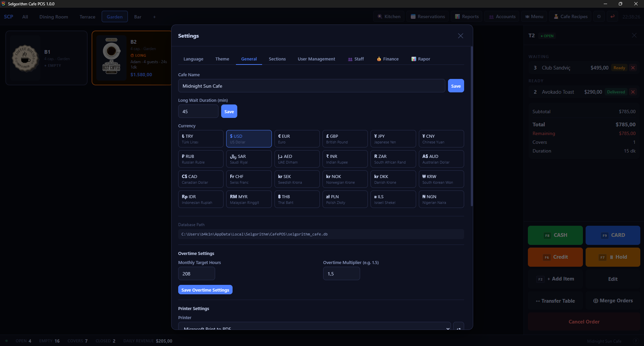Open Reservations in the main toolbar
Screen dimensions: 644x346
coord(428,16)
